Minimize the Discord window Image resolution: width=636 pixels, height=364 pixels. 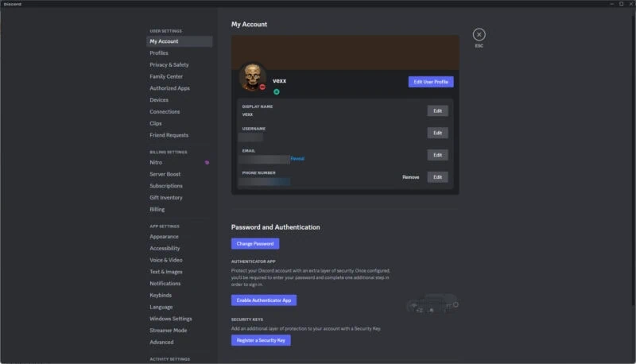[611, 4]
